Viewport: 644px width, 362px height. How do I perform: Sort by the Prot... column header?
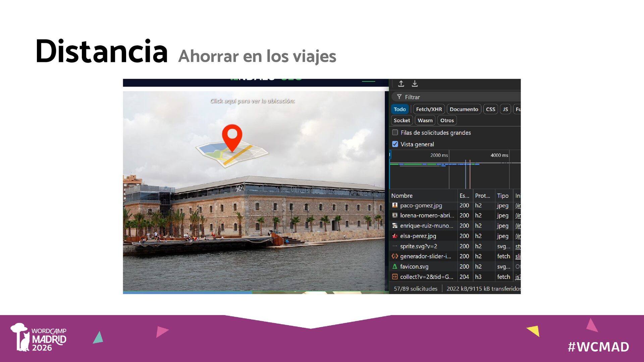tap(482, 196)
